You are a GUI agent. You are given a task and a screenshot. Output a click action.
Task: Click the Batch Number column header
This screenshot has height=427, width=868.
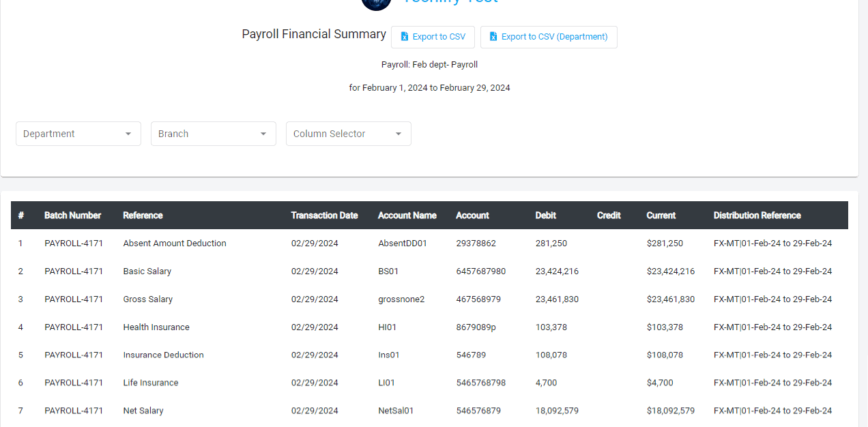[73, 215]
